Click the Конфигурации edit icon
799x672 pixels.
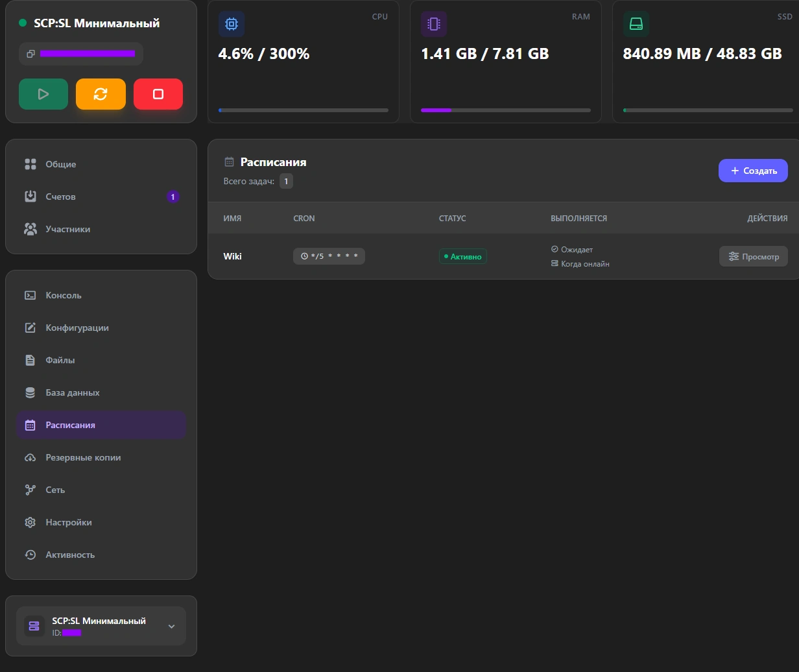pos(30,328)
